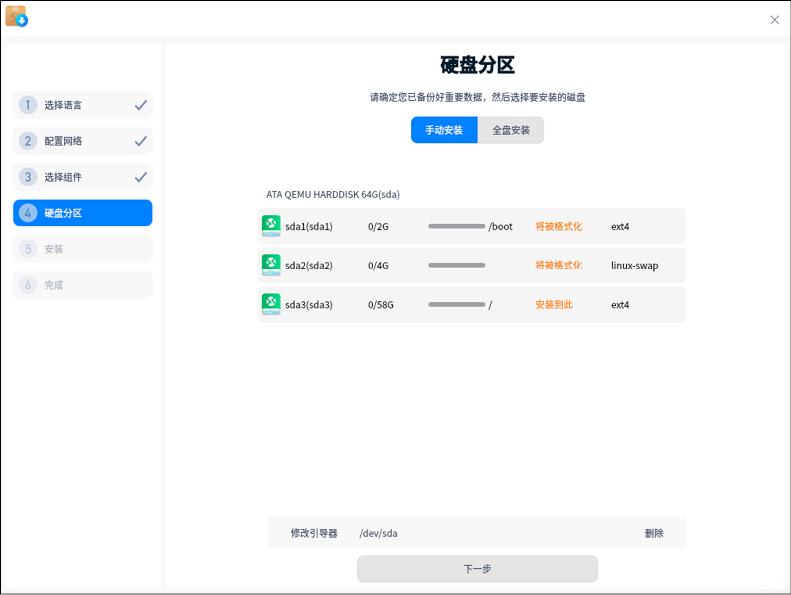The height and width of the screenshot is (595, 791).
Task: Go to 选择语言 step in sidebar
Action: coord(63,105)
